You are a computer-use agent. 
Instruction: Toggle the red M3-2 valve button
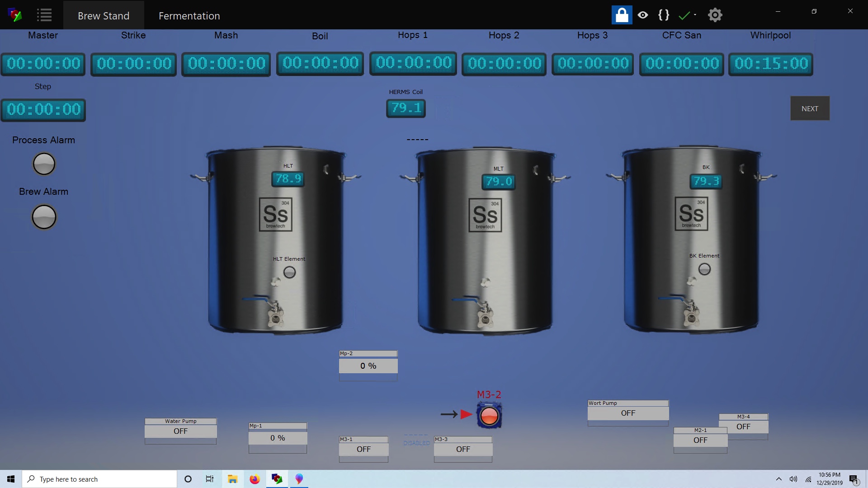pos(489,416)
